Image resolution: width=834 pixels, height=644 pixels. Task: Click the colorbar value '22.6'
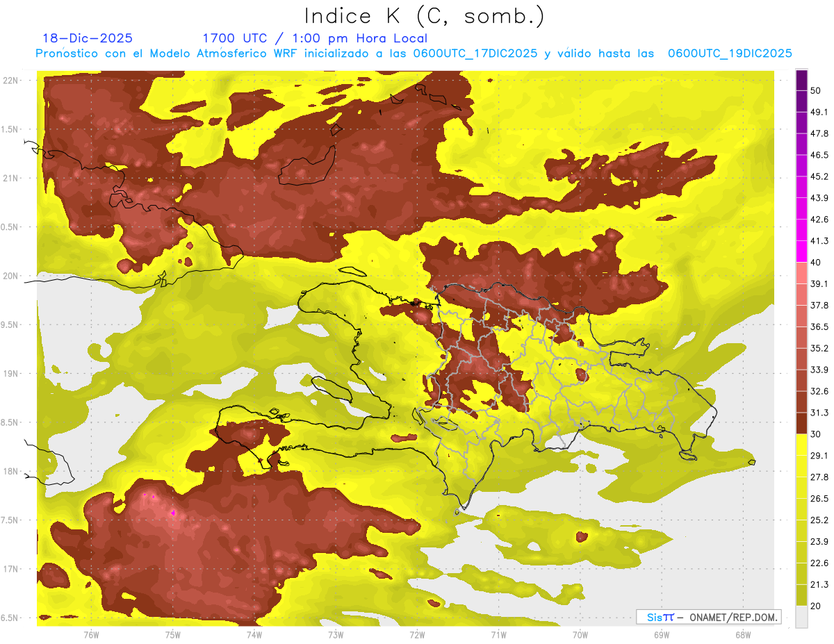click(819, 563)
